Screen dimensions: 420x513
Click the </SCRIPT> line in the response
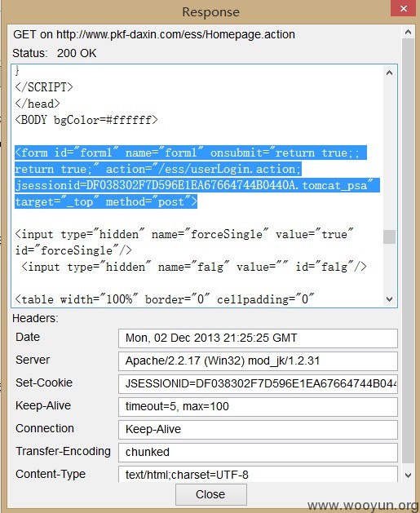point(44,87)
